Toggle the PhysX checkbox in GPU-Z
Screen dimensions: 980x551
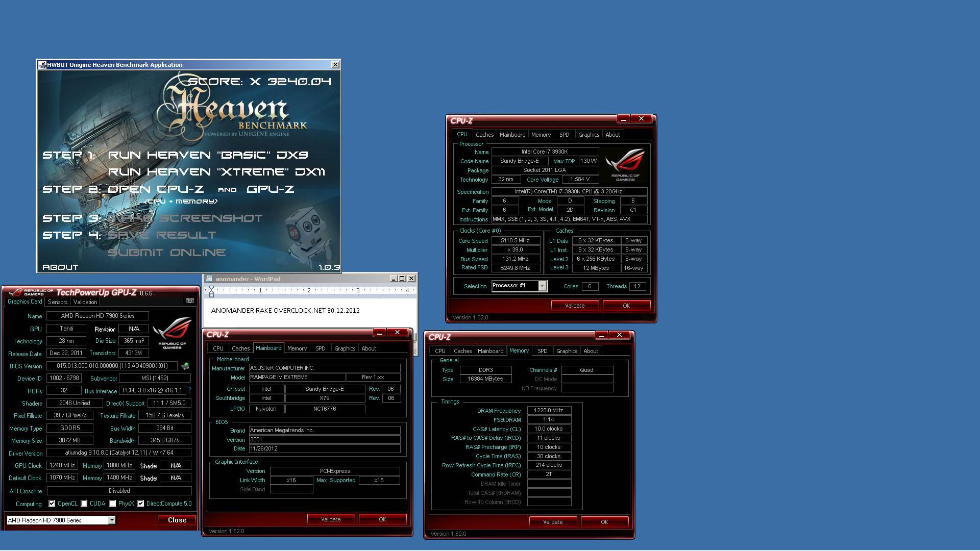coord(113,504)
